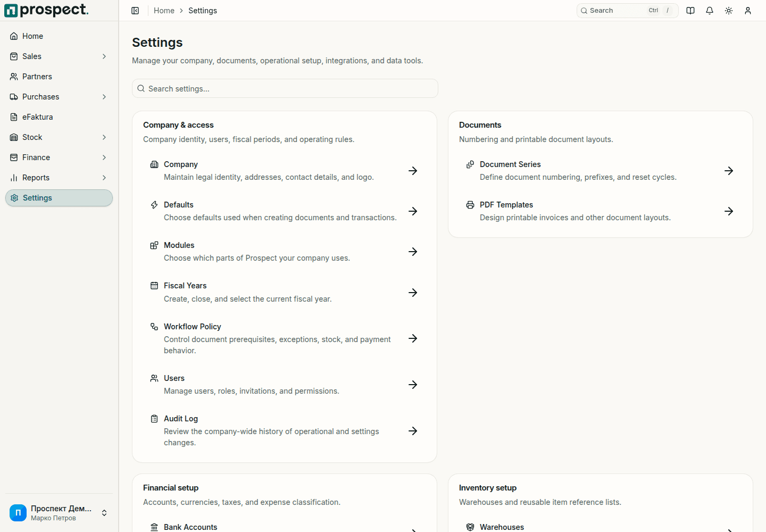The width and height of the screenshot is (766, 532).
Task: Focus the Search settings field
Action: pos(285,88)
